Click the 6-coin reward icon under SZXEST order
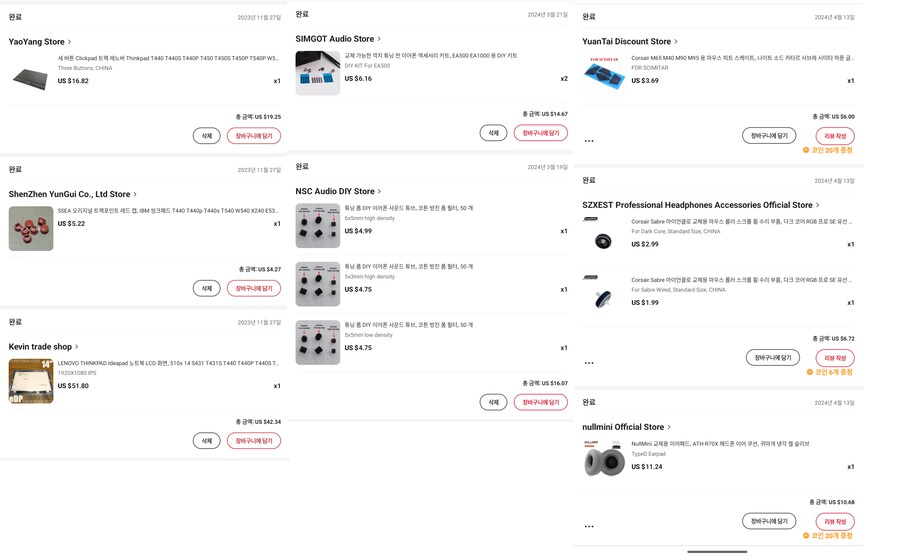The image size is (900, 556). 810,372
